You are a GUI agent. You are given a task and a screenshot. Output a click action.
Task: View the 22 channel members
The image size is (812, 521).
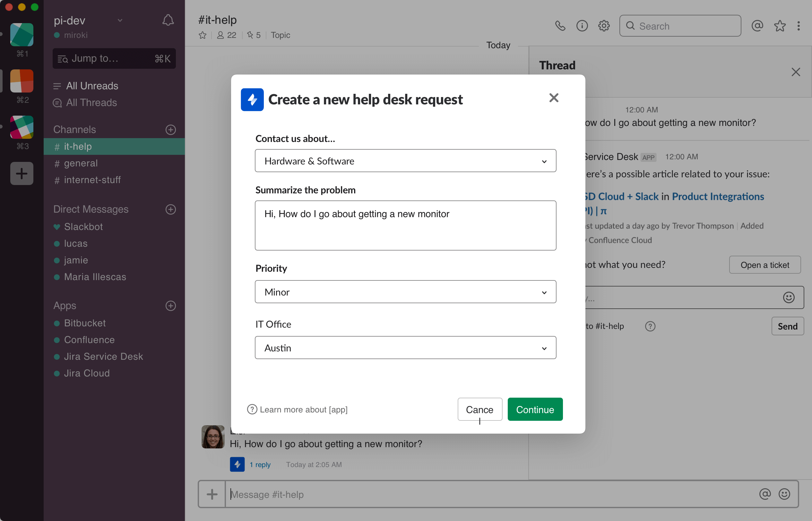[x=227, y=35]
